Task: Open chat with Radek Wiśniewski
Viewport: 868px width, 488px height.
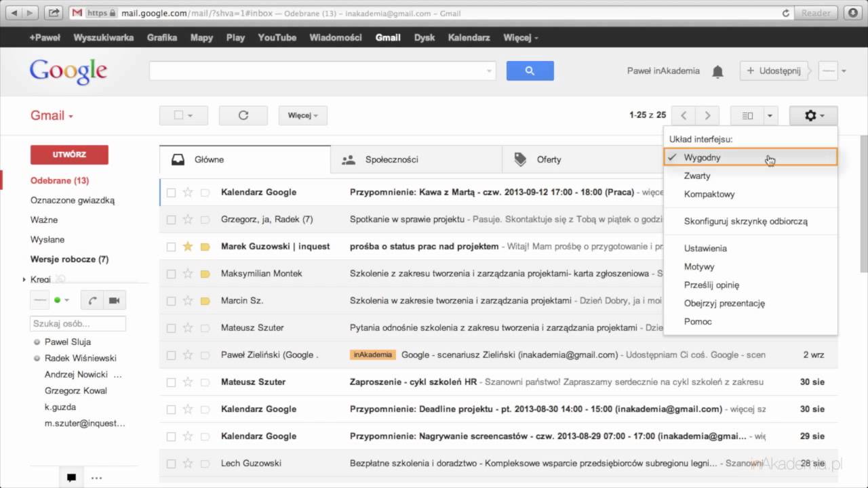Action: click(80, 358)
